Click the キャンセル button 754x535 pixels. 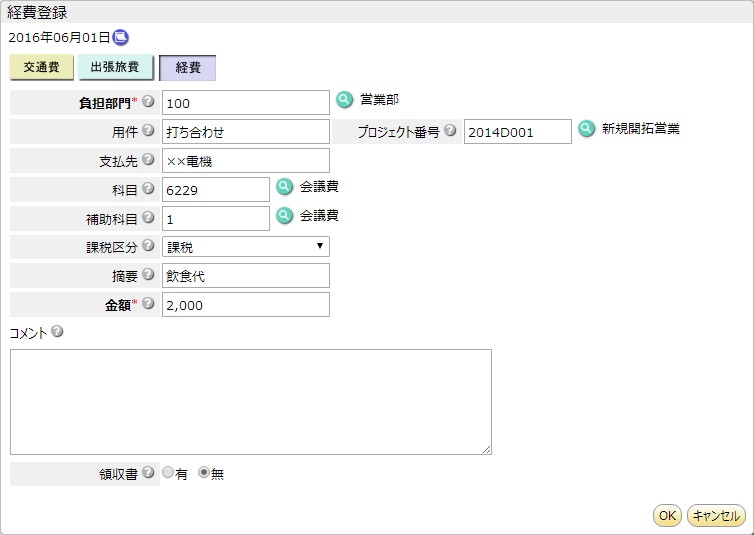tap(716, 515)
